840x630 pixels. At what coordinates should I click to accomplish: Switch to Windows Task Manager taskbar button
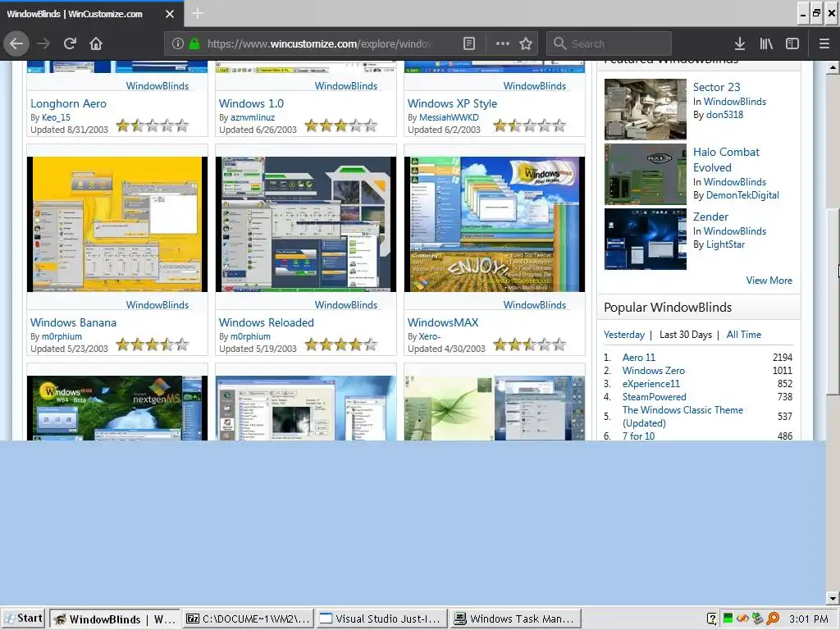point(515,619)
